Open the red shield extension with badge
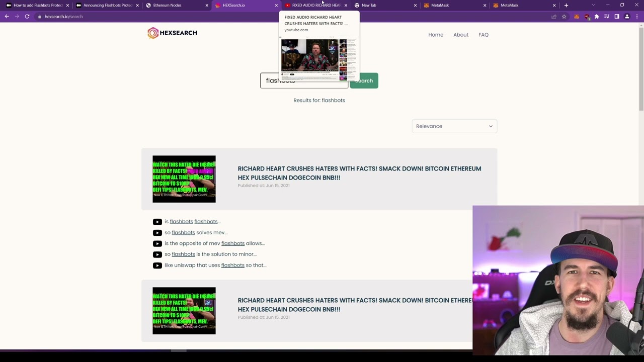The height and width of the screenshot is (362, 644). click(x=587, y=17)
